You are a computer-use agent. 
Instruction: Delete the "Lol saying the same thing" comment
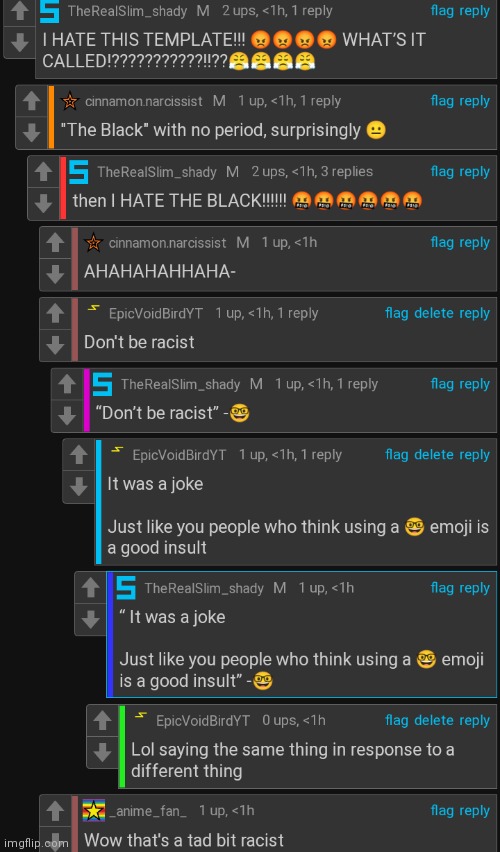point(434,721)
